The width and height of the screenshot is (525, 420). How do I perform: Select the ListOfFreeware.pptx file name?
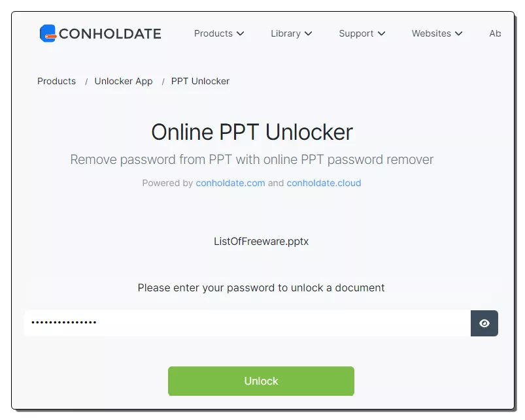point(261,242)
